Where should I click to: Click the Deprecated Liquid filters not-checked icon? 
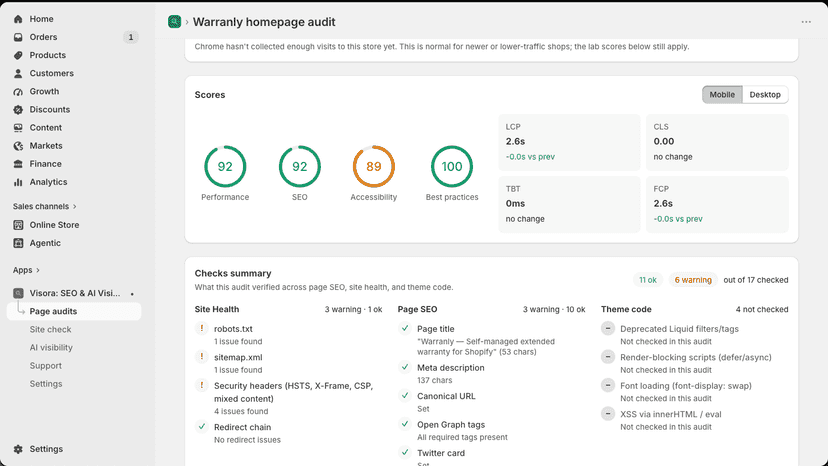(608, 329)
